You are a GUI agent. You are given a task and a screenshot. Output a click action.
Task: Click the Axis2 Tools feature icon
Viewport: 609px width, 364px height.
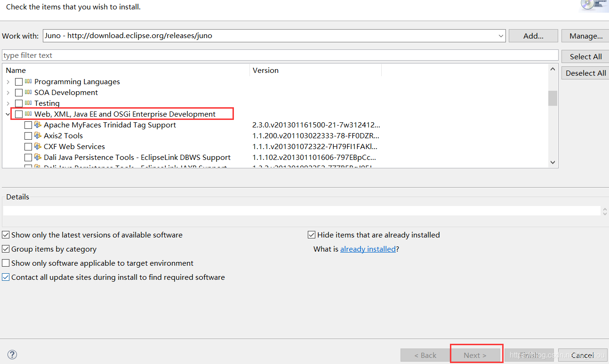point(38,135)
